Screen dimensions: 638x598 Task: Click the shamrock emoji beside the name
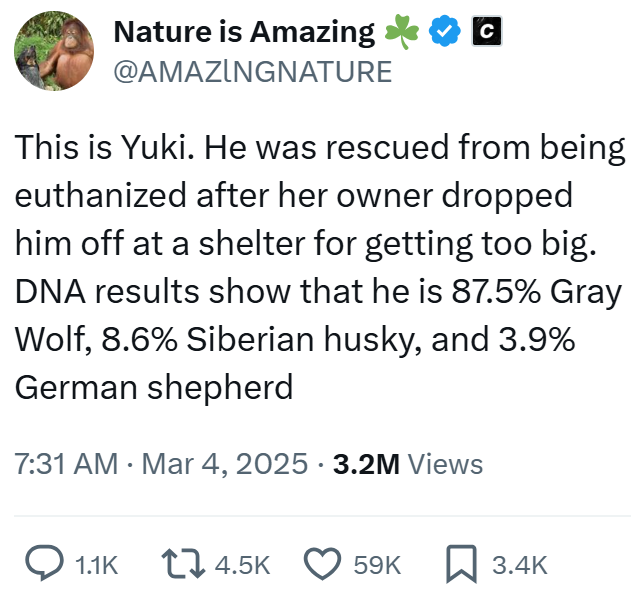[401, 32]
